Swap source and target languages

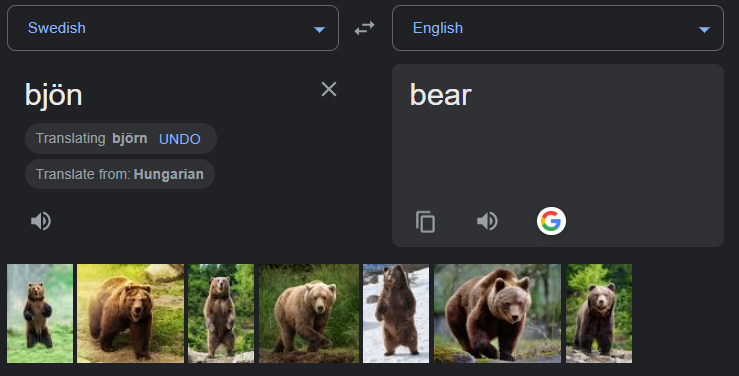[x=364, y=28]
